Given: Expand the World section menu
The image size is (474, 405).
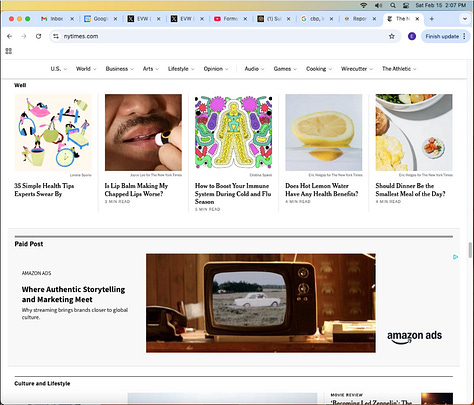Looking at the screenshot, I should pos(86,69).
